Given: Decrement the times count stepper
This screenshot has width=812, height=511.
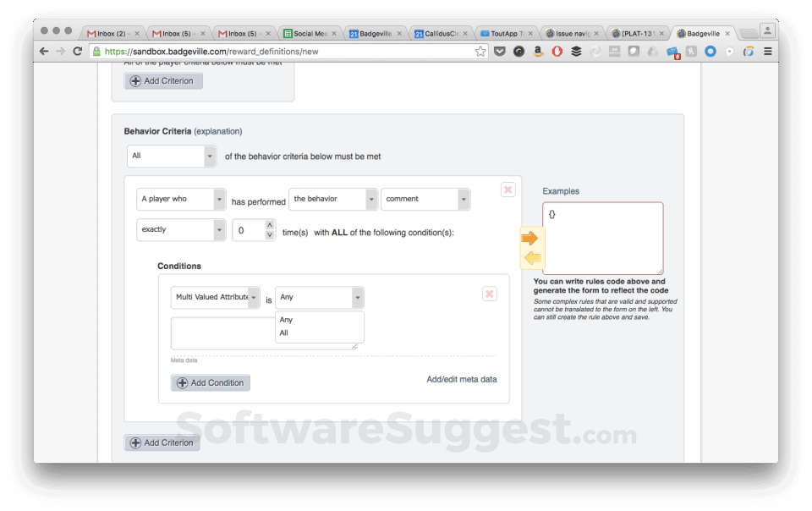Looking at the screenshot, I should (x=269, y=235).
